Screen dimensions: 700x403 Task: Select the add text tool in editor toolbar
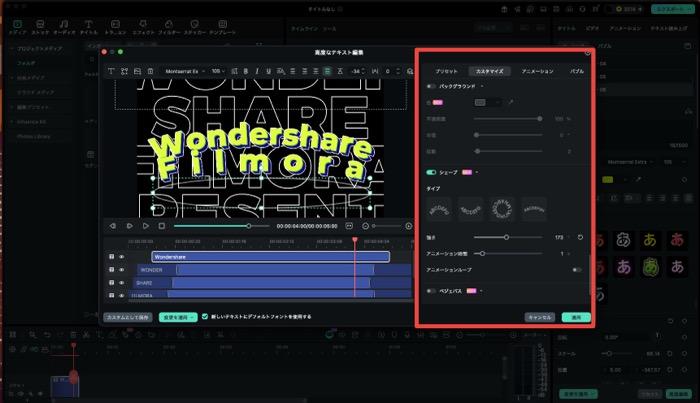coord(111,71)
